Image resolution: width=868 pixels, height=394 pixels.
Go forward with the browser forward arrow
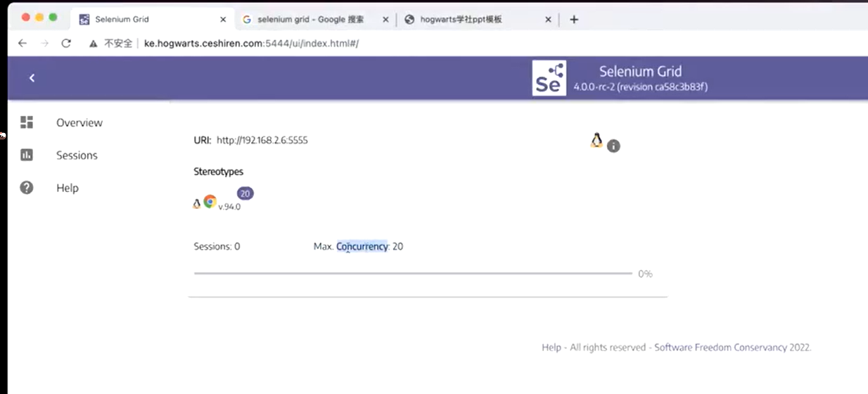pyautogui.click(x=45, y=43)
